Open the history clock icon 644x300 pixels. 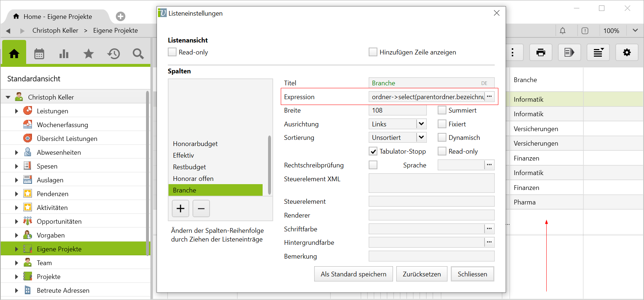(x=113, y=54)
